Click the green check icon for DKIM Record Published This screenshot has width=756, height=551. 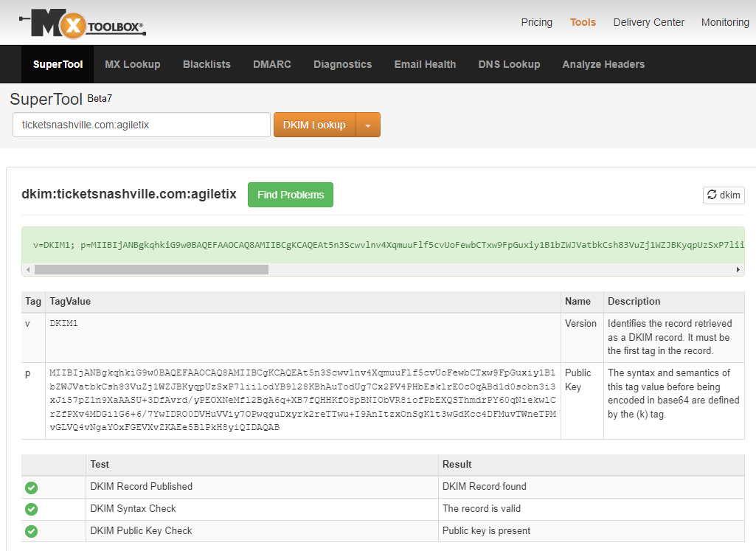[31, 488]
